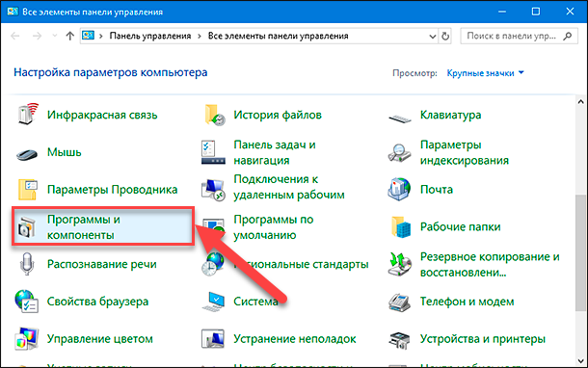Open 'Устройства и принтеры' link
Screen dimensions: 588x368
[483, 339]
